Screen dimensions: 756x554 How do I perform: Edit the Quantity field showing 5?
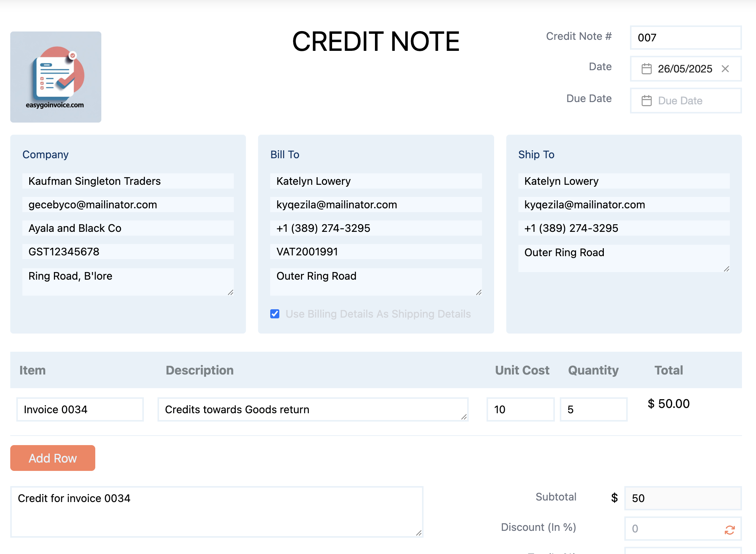coord(593,409)
